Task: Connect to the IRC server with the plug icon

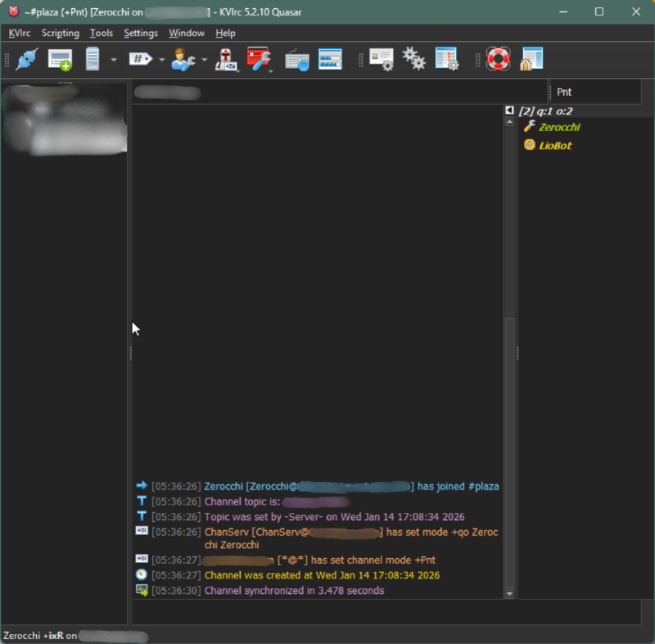Action: [x=27, y=59]
